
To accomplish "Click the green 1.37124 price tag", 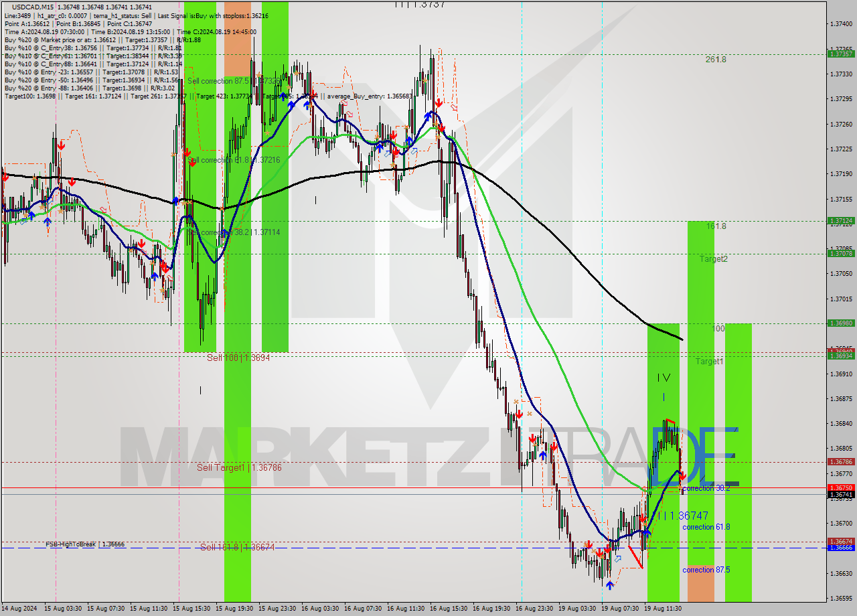I will pos(840,220).
